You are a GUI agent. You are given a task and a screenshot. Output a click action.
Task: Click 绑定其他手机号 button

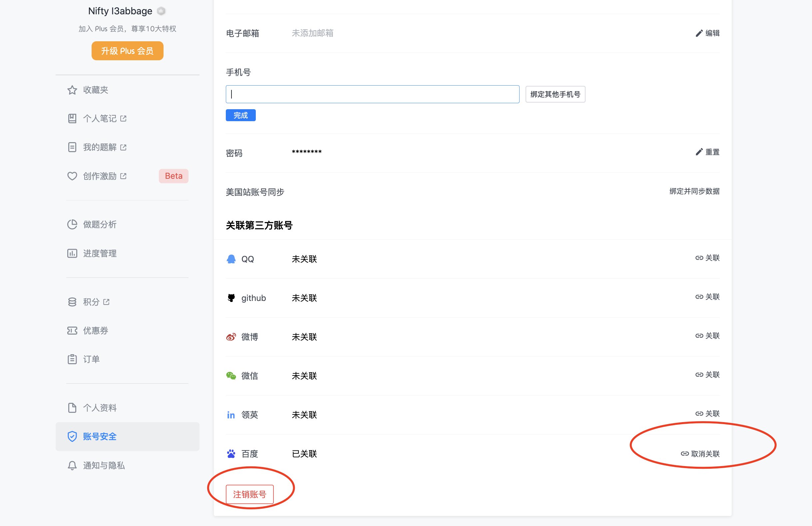[555, 94]
